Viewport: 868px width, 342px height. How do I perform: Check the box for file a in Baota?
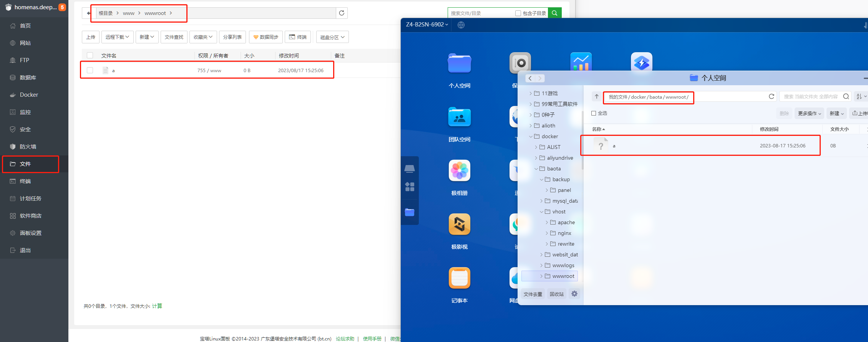[x=90, y=70]
